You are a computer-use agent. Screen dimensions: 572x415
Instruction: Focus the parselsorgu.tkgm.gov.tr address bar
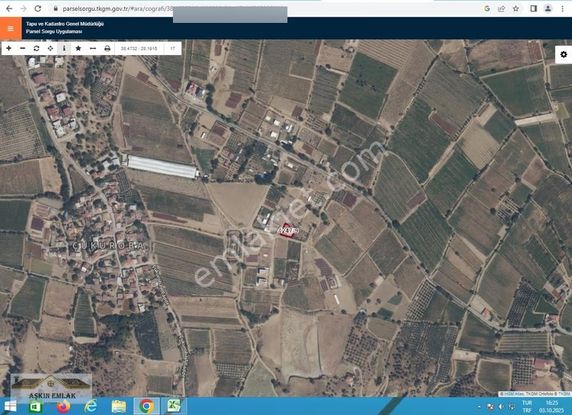click(117, 8)
